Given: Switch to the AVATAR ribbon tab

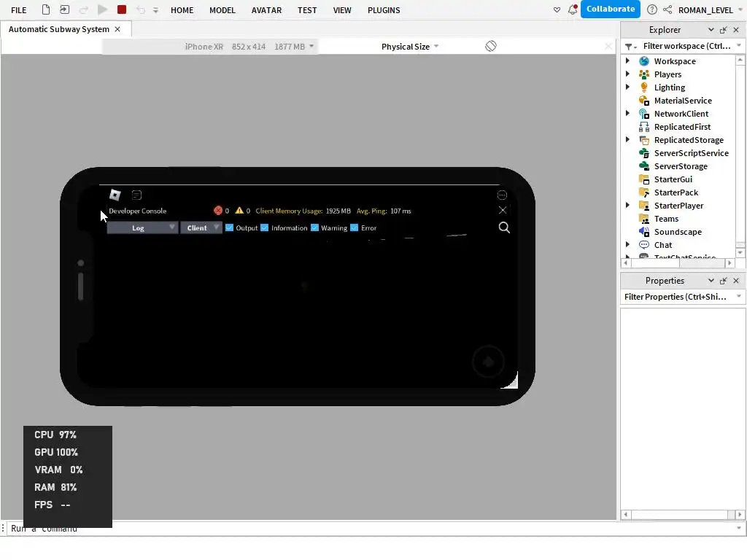Looking at the screenshot, I should click(266, 10).
